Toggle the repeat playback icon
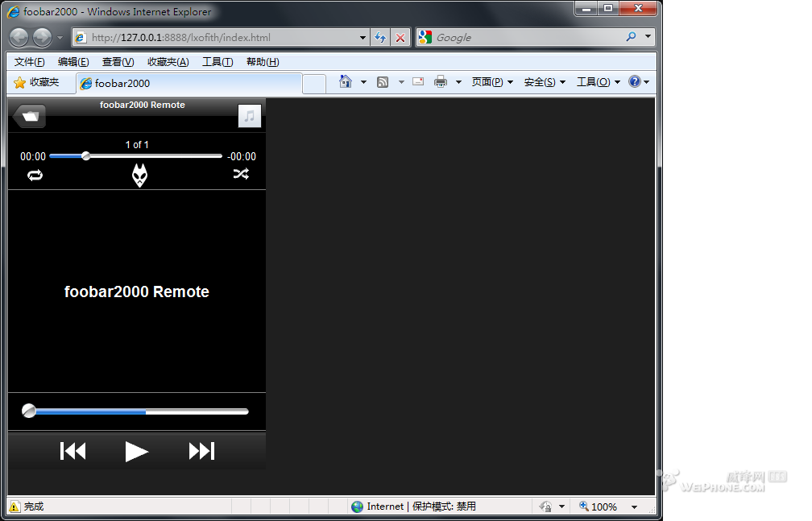This screenshot has height=521, width=812. (x=35, y=176)
